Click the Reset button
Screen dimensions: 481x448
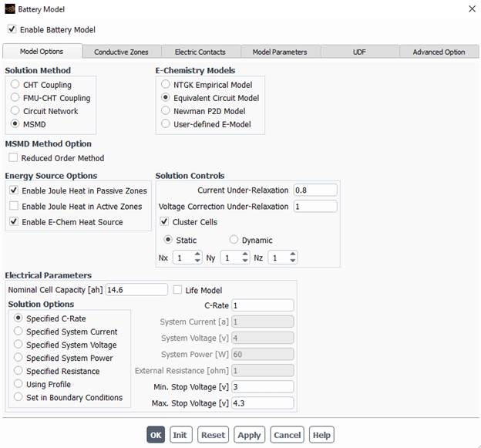[x=213, y=435]
